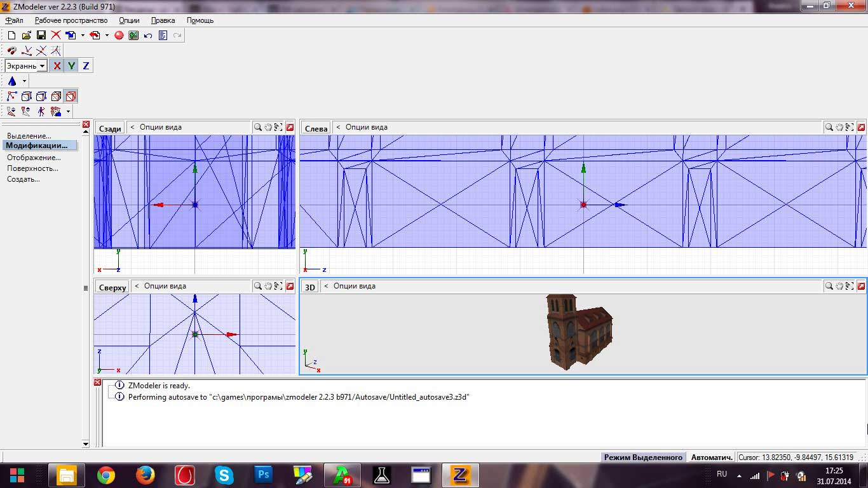Viewport: 868px width, 488px height.
Task: Open Опции вида in the Сверху viewport
Action: (x=165, y=286)
